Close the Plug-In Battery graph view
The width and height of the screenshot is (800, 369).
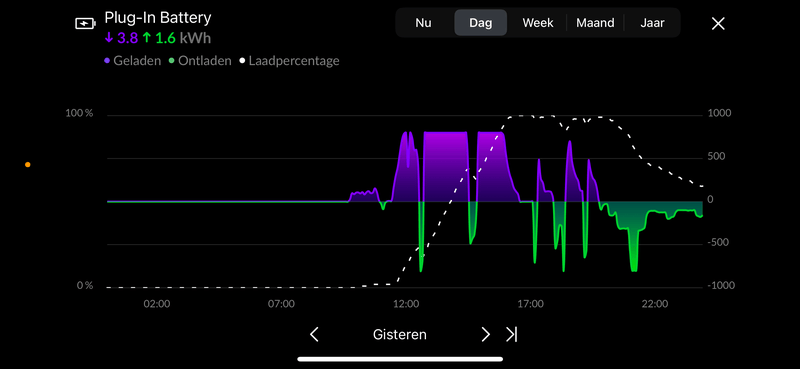pyautogui.click(x=718, y=23)
